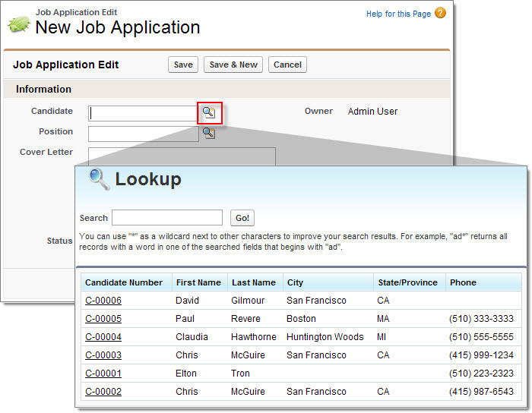
Task: Select candidate C-00004
Action: coord(103,337)
